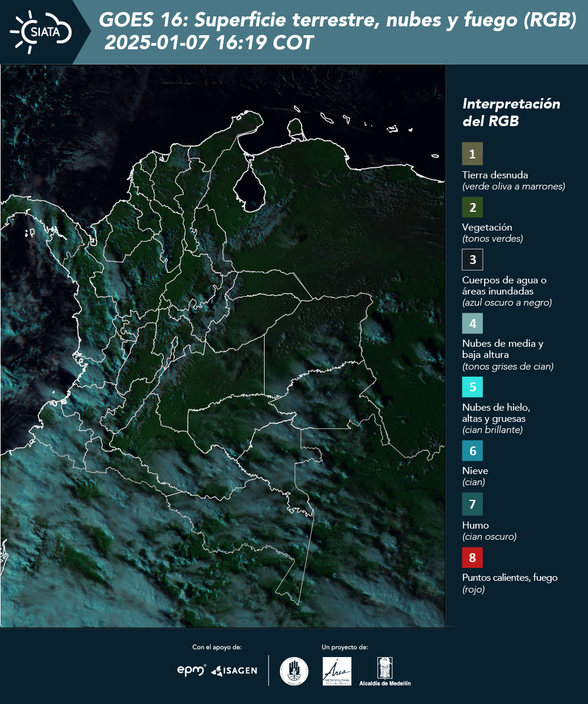
Task: Click the text '(tonos grises de cian)'
Action: [508, 367]
